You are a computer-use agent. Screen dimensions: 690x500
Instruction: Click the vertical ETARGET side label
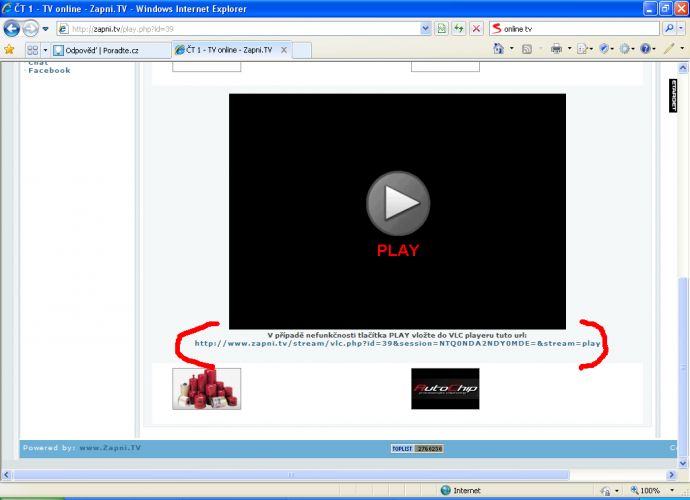point(673,96)
